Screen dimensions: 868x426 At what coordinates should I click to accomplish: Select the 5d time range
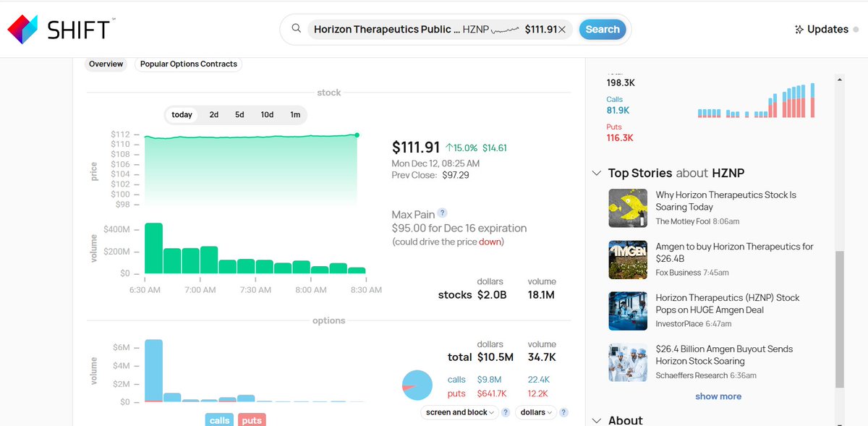tap(239, 115)
